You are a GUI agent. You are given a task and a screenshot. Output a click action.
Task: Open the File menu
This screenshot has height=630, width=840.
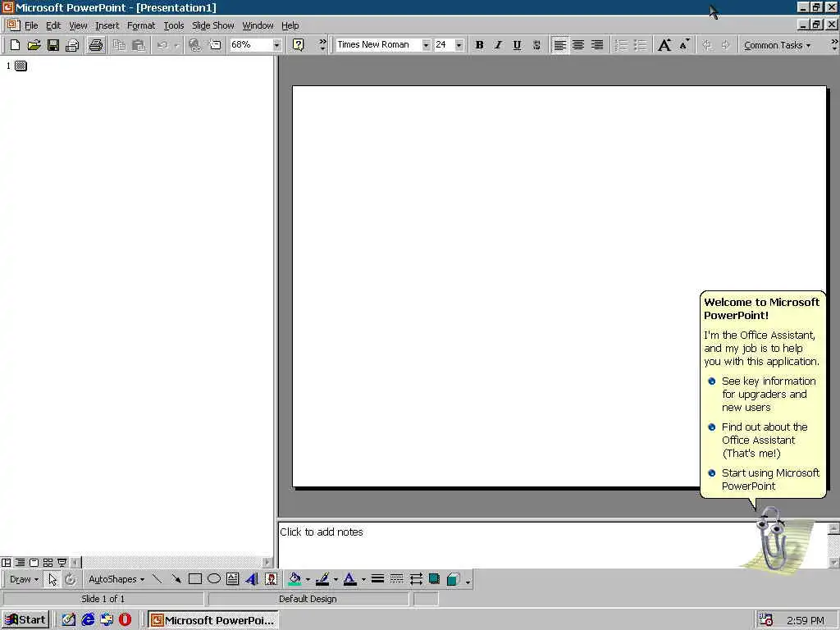point(31,25)
